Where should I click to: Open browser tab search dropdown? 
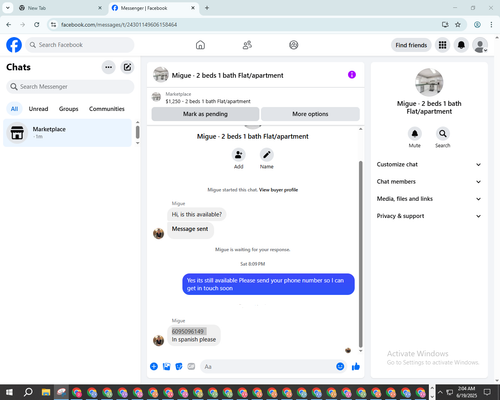pyautogui.click(x=8, y=8)
